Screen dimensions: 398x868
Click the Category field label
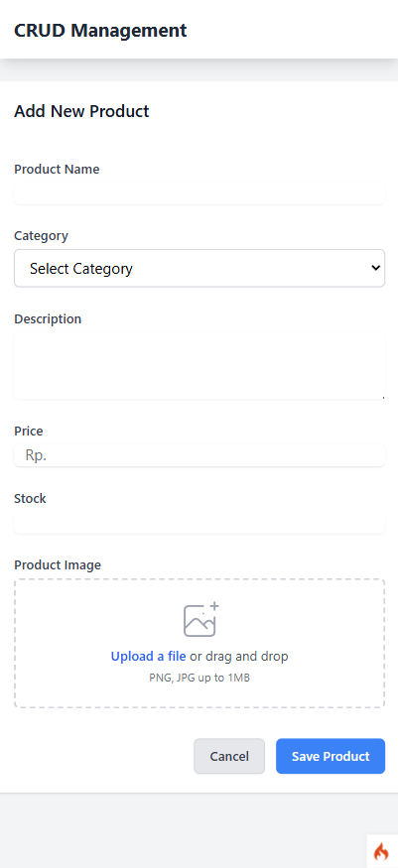[41, 236]
